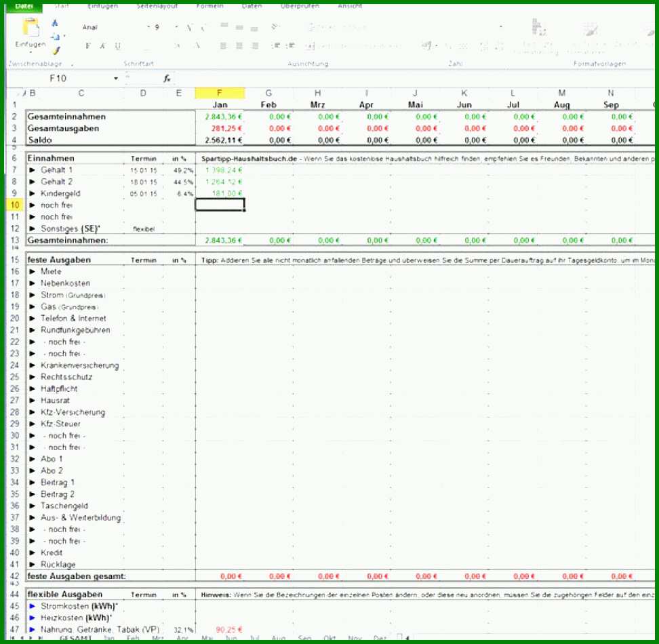The image size is (659, 644).
Task: Expand the Miete row arrow
Action: [33, 272]
